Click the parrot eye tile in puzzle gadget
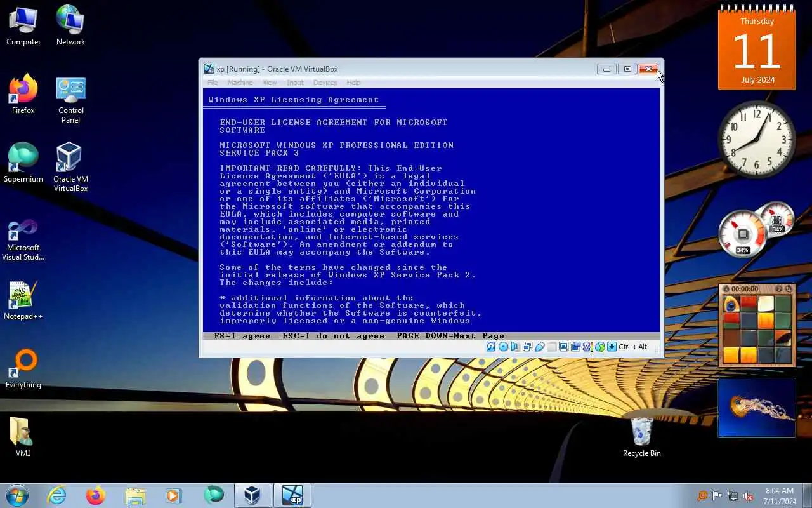Screen dimensions: 812x508 coord(731,304)
